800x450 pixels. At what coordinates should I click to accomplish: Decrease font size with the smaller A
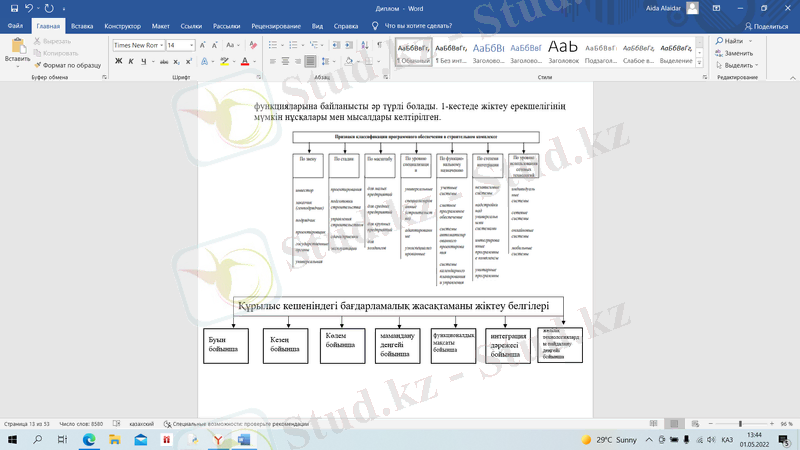click(x=215, y=45)
